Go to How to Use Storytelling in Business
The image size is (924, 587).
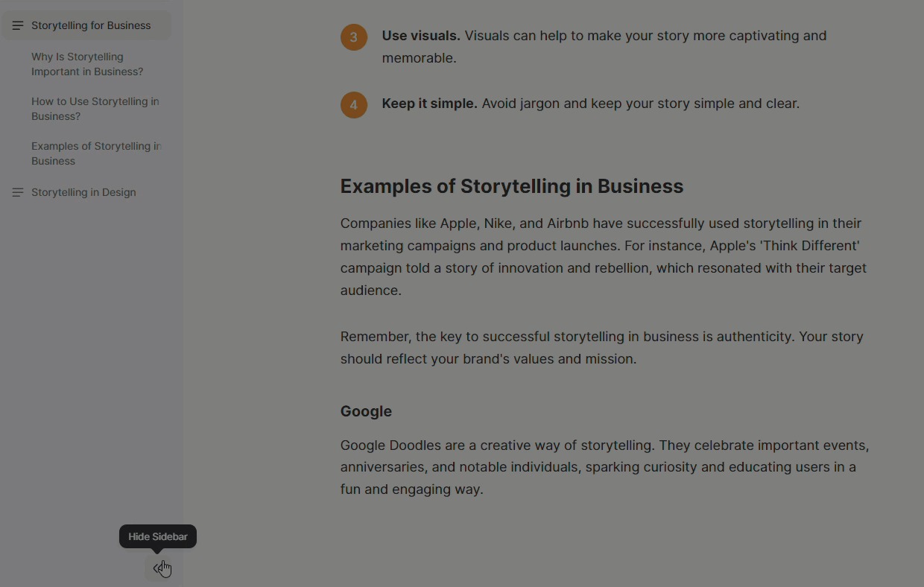point(95,109)
